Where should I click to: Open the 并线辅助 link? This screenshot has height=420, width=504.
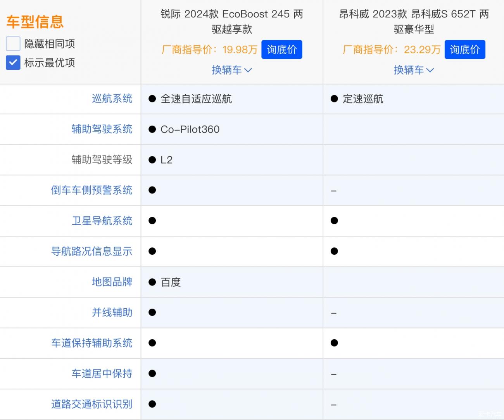click(x=112, y=312)
